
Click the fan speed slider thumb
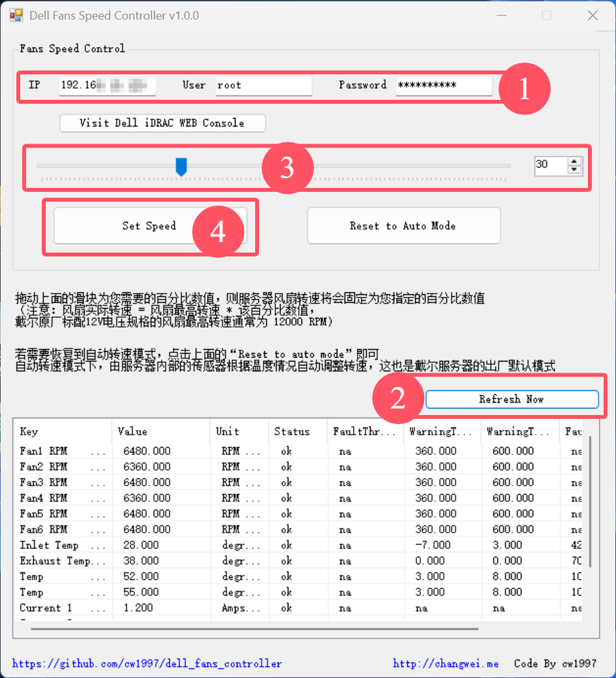click(181, 167)
